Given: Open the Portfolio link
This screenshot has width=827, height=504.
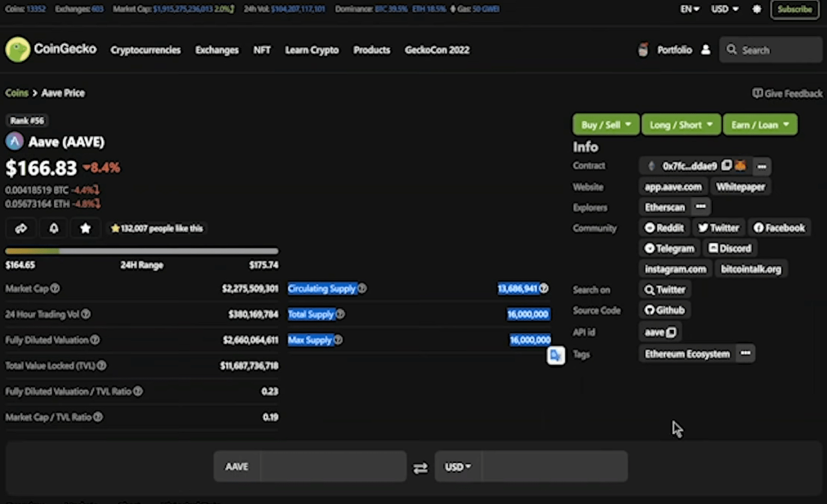Looking at the screenshot, I should (674, 50).
